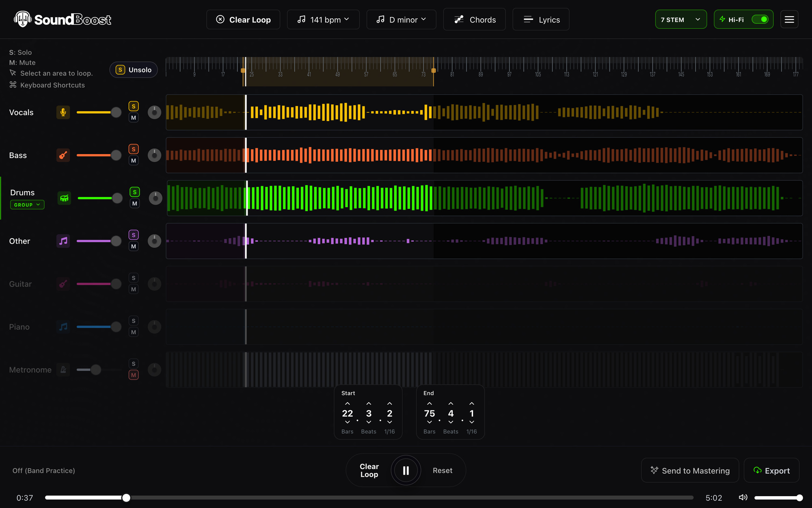Open the 141 bpm tempo dropdown
This screenshot has height=508, width=812.
(x=323, y=20)
